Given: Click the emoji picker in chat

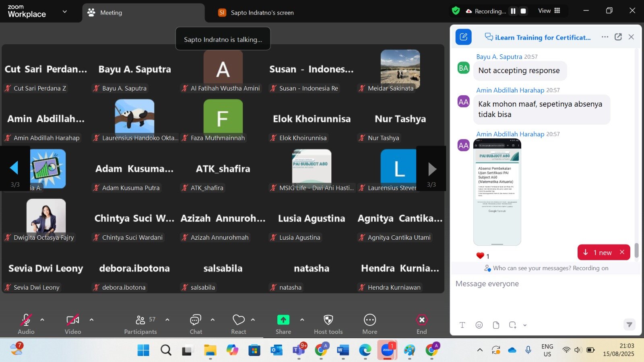Looking at the screenshot, I should pos(479,325).
